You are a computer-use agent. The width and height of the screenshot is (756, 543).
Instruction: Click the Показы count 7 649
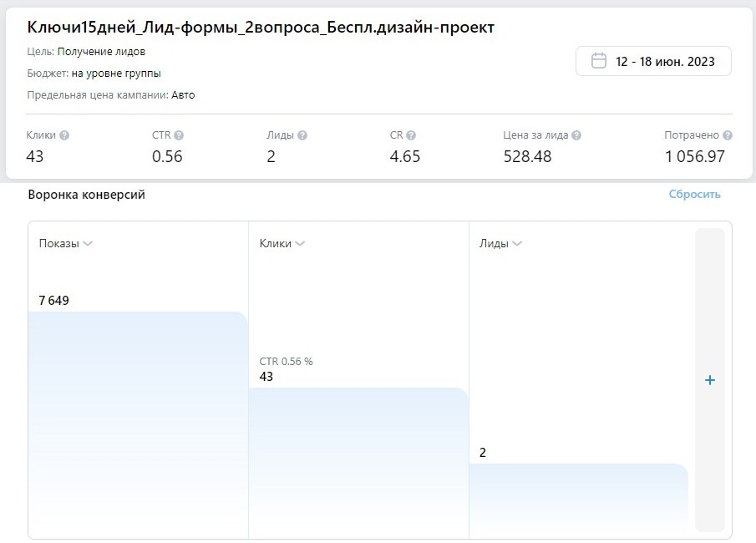click(54, 301)
